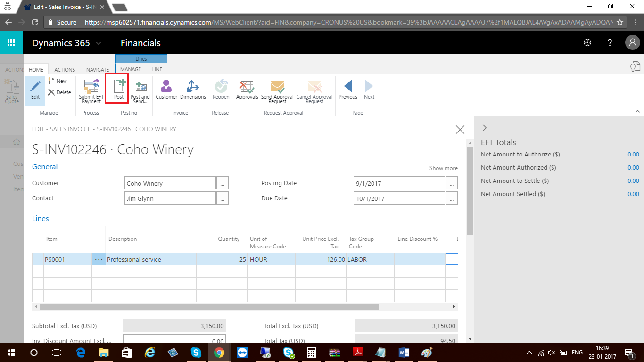
Task: Click the lightbulb notification icon
Action: pyautogui.click(x=636, y=66)
